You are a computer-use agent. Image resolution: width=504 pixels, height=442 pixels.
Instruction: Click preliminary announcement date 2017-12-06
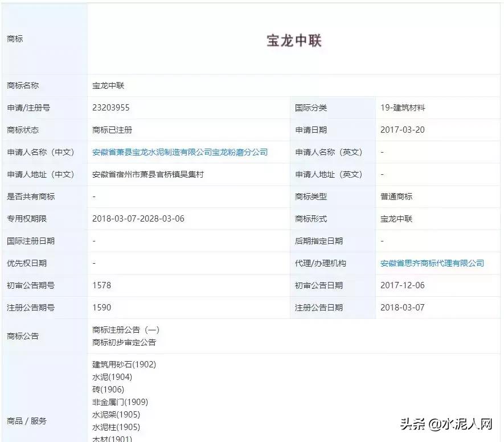tap(403, 285)
